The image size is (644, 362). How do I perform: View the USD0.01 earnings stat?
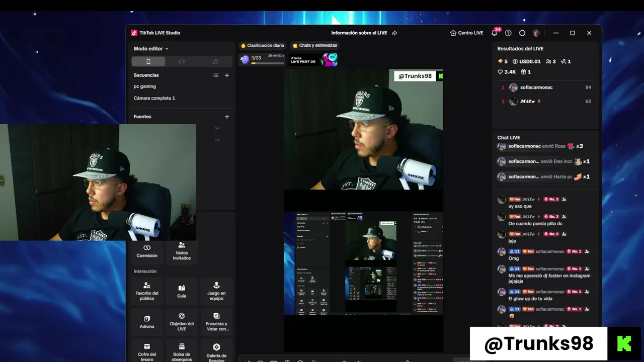point(527,61)
